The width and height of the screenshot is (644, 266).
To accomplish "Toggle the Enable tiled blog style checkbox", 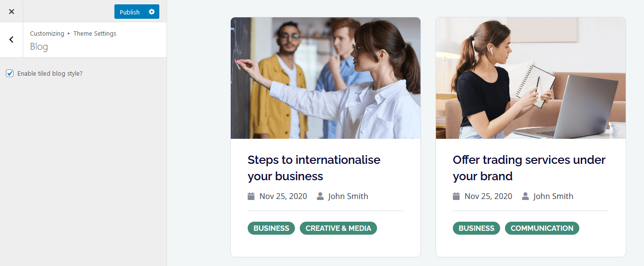I will [10, 73].
